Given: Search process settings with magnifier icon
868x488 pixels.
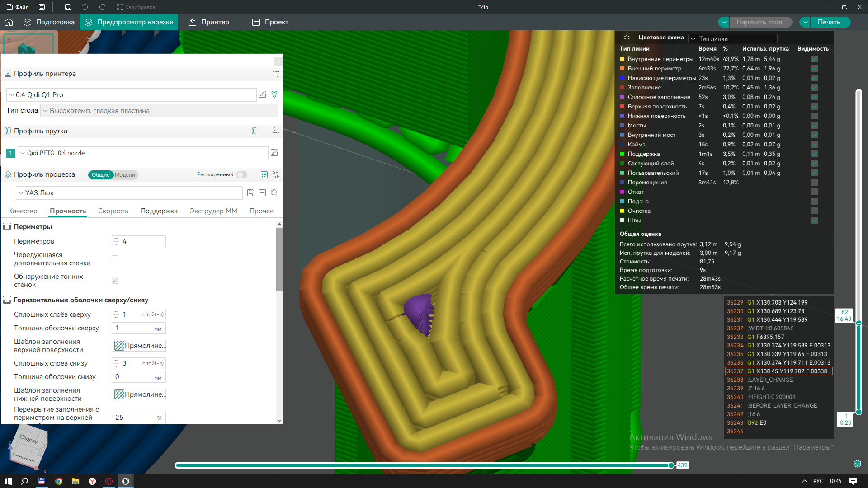Looking at the screenshot, I should point(274,193).
